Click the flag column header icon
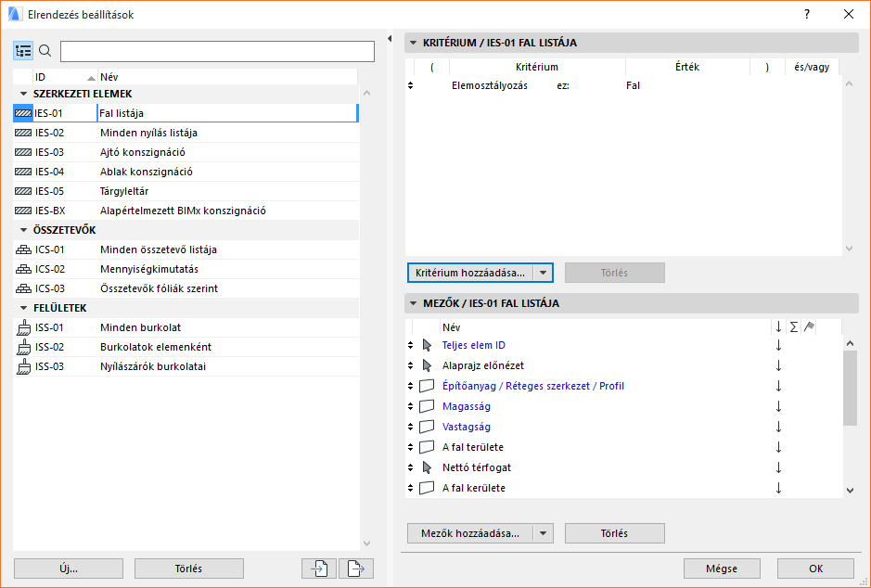This screenshot has width=871, height=588. (809, 326)
